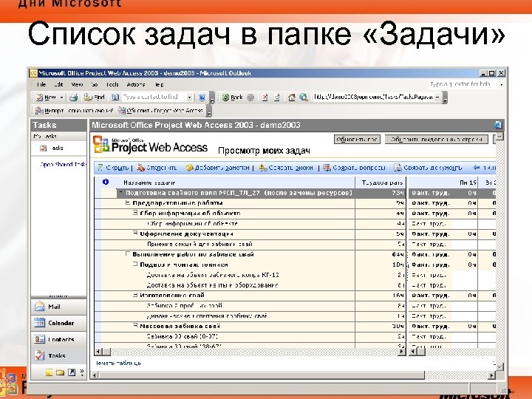The width and height of the screenshot is (532, 399).
Task: Open the contact-to-find dropdown arrow
Action: 189,98
